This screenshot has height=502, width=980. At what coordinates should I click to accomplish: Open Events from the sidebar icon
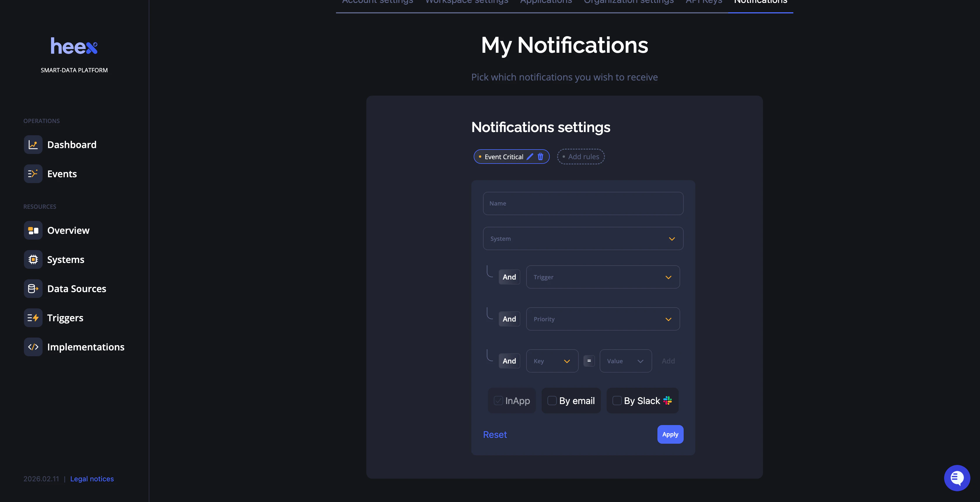(33, 174)
